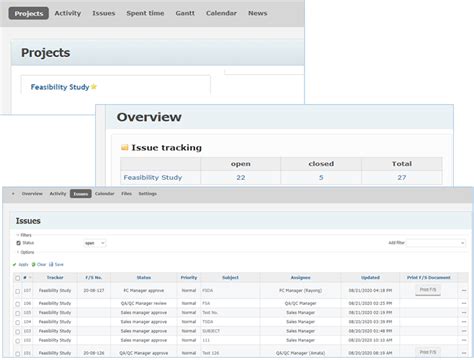Screen dimensions: 474x360
Task: Select the project Issues tab
Action: pyautogui.click(x=81, y=194)
